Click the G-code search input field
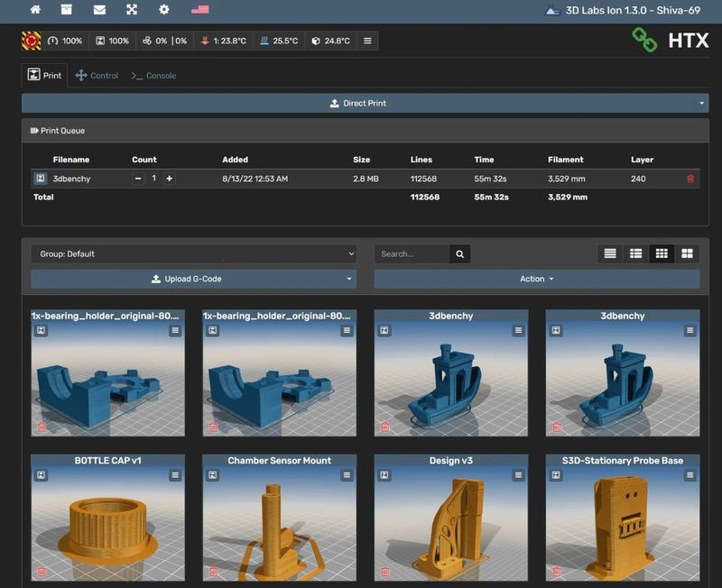The height and width of the screenshot is (588, 722). 412,254
